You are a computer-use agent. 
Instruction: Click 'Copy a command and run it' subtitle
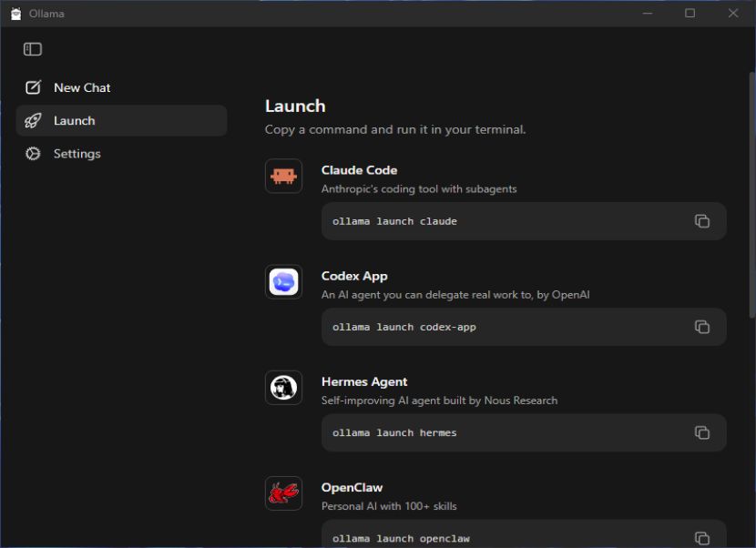pos(395,129)
